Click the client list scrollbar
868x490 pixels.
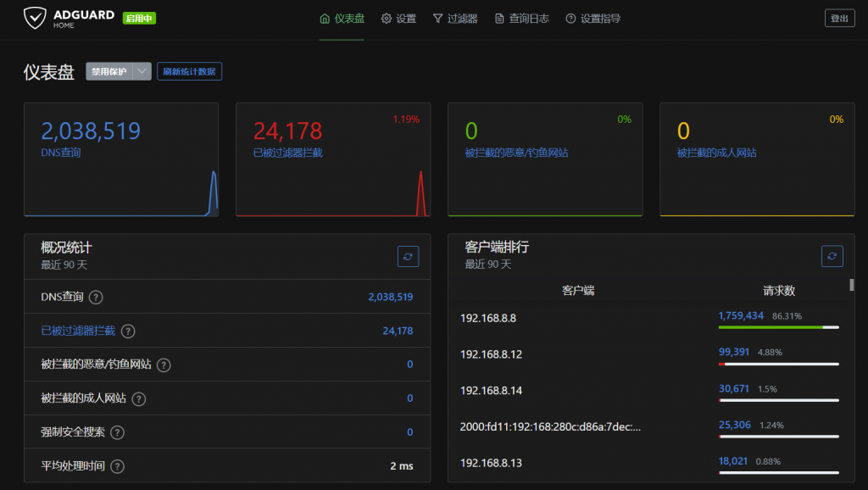coord(851,285)
